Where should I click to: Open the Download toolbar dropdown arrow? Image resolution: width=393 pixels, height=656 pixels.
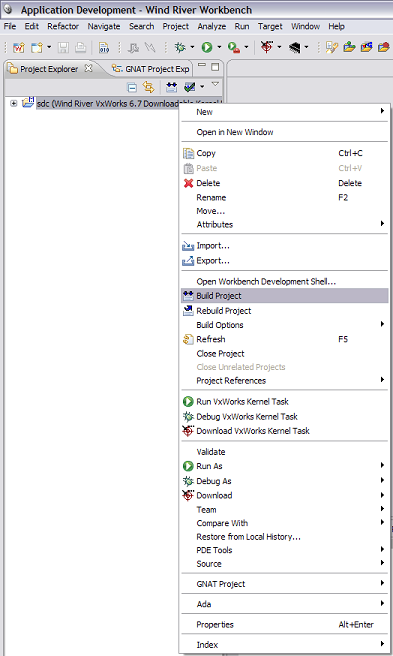point(279,47)
